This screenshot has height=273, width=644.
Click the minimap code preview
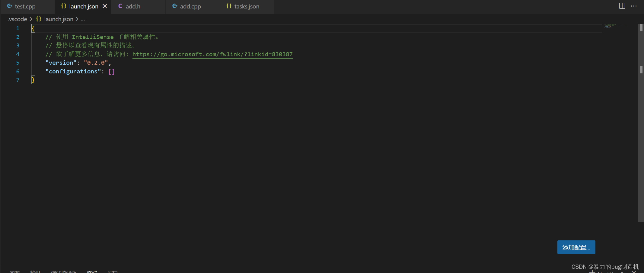(616, 26)
